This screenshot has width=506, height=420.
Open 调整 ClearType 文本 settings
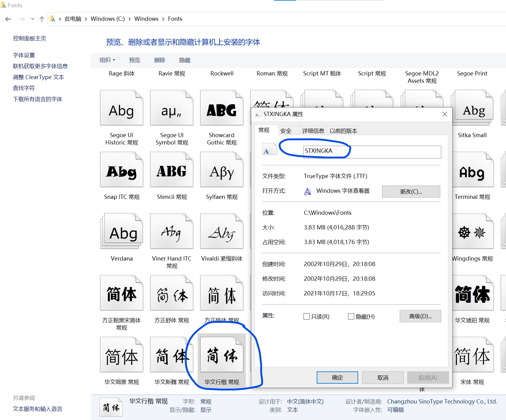[x=38, y=77]
